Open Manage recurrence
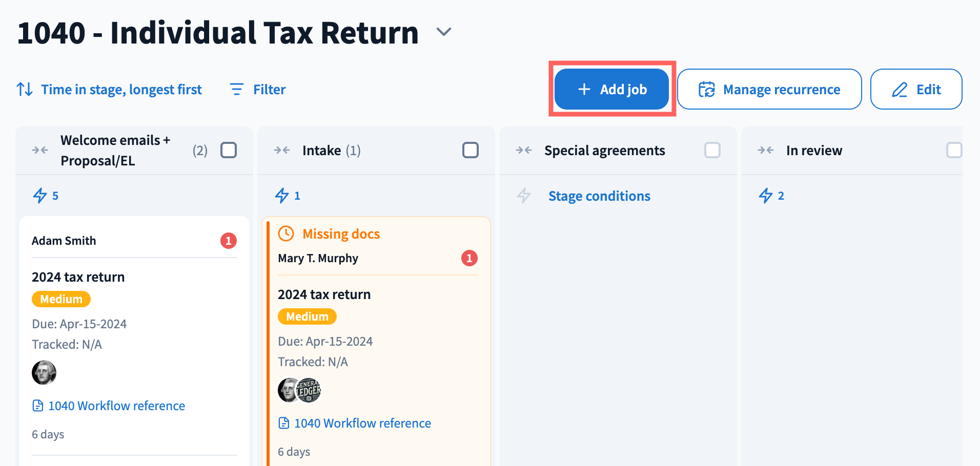This screenshot has width=980, height=466. click(769, 90)
